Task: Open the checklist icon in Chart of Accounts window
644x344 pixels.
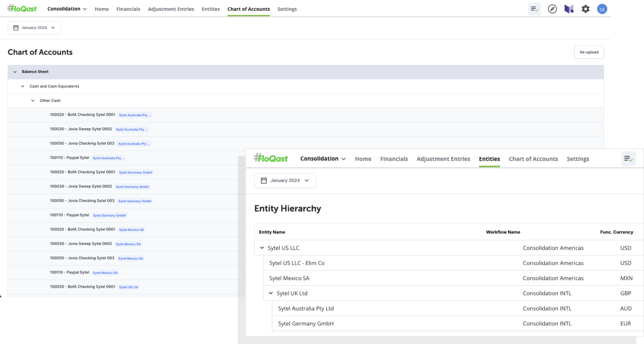Action: tap(534, 9)
